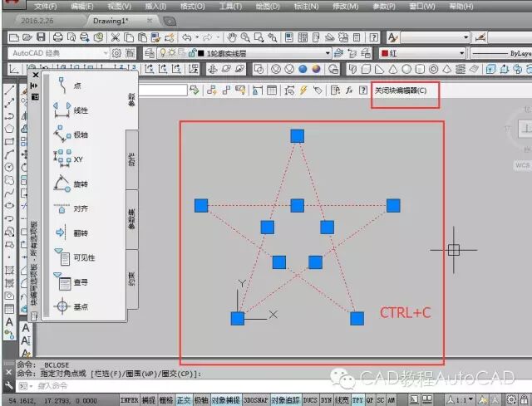Open the 格式(O) menu
The image size is (532, 406).
(192, 6)
